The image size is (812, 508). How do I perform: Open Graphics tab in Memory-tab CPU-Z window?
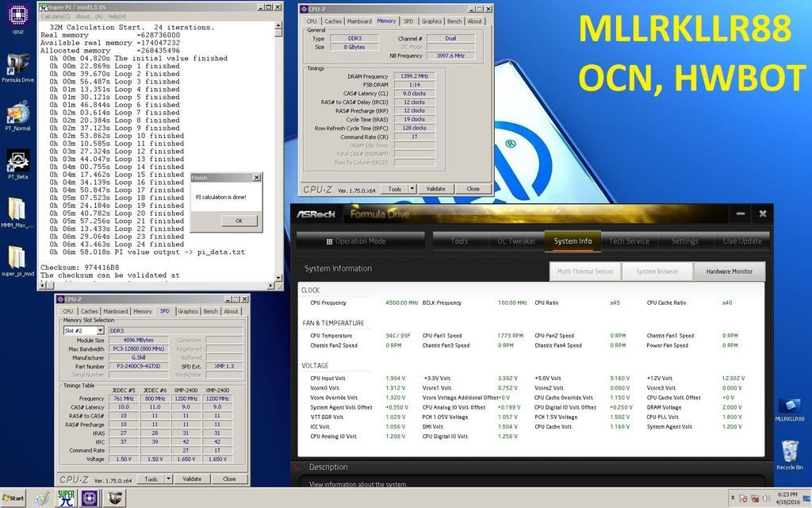pos(431,21)
